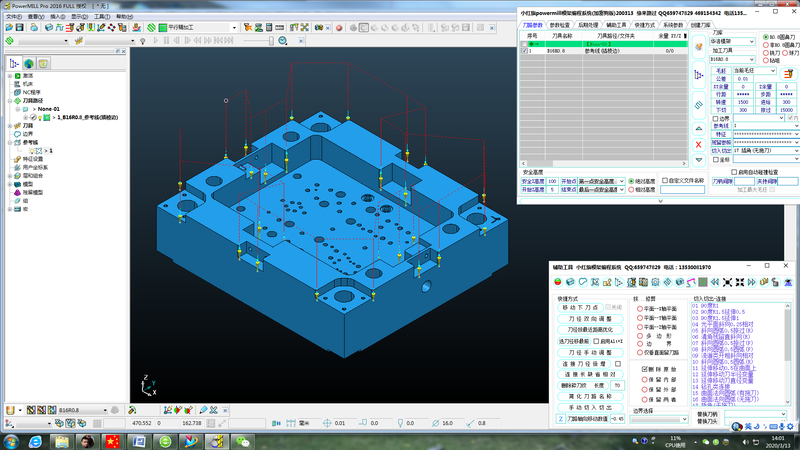Click the 公差 field showing 0.01
This screenshot has width=800, height=450.
point(743,79)
